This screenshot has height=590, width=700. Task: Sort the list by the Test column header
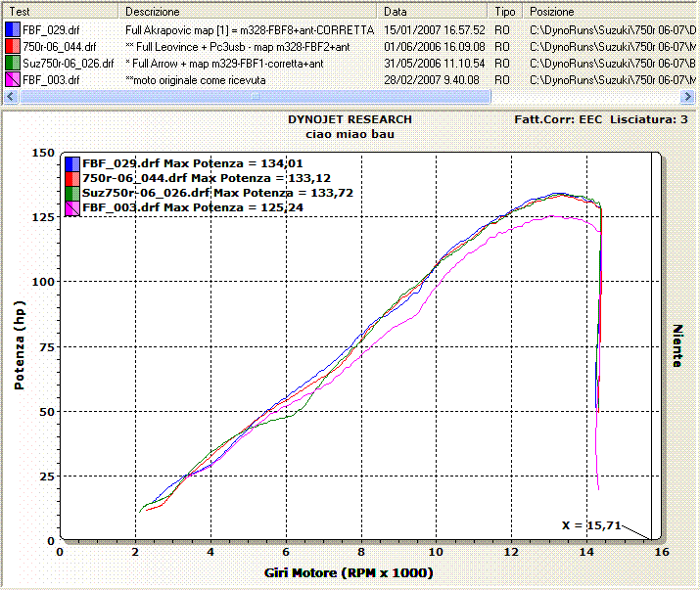[61, 12]
